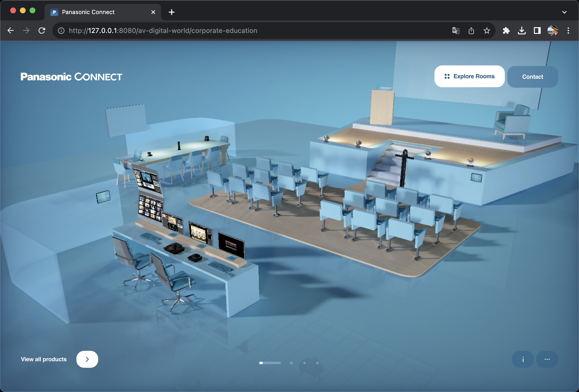Open a new tab with plus button
Image resolution: width=579 pixels, height=392 pixels.
pyautogui.click(x=171, y=12)
